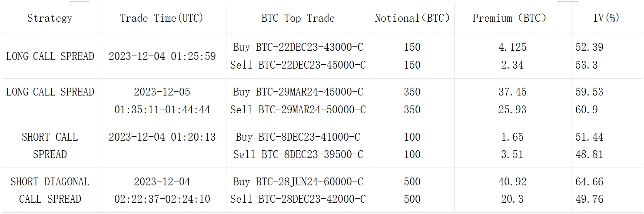Select Buy BTC-22DEC23-43000-C entry
Viewport: 644px width, 214px height.
298,47
